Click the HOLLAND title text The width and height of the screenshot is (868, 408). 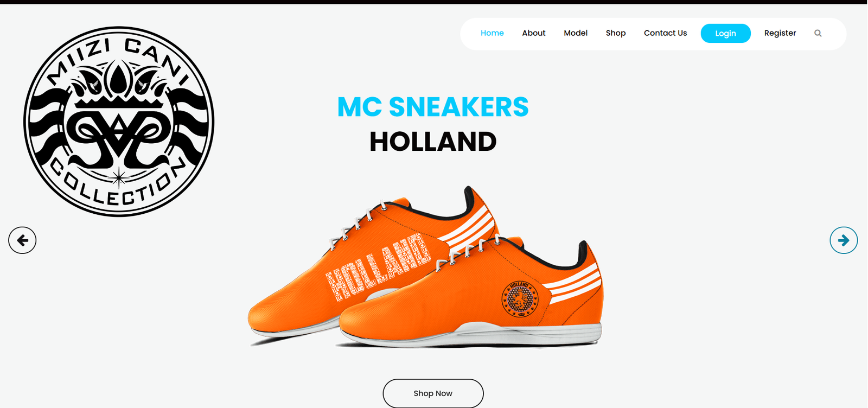(x=433, y=142)
